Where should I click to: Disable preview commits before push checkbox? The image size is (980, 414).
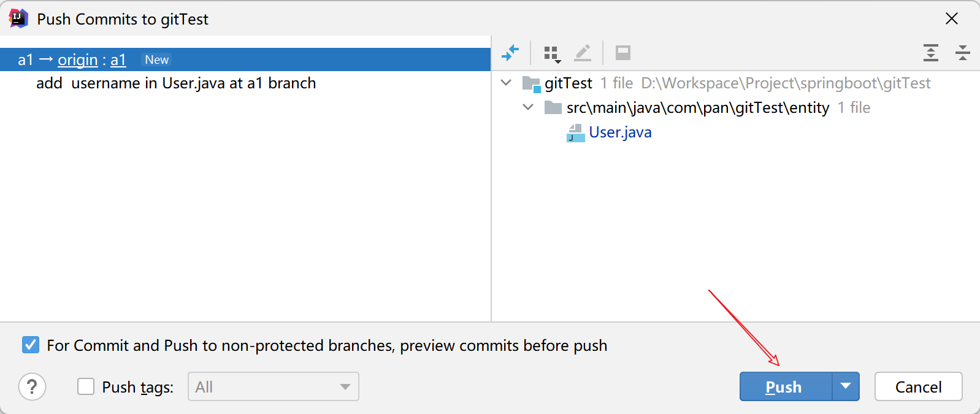click(x=31, y=345)
